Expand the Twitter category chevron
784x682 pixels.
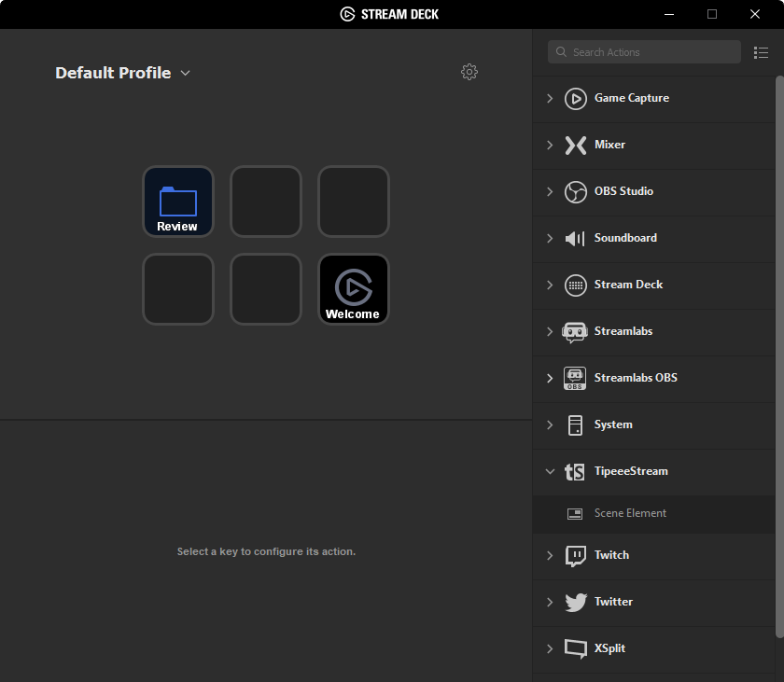pyautogui.click(x=550, y=602)
